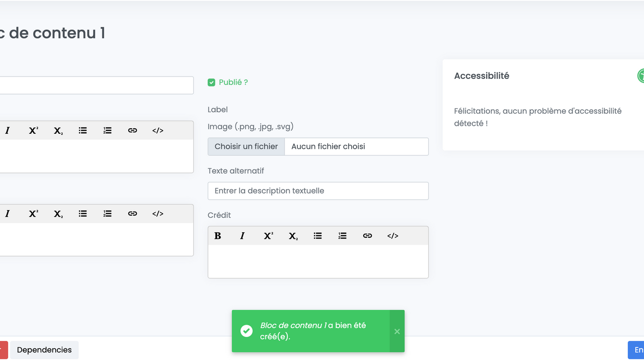Open the Dependencies button
The image size is (644, 362).
click(x=44, y=350)
